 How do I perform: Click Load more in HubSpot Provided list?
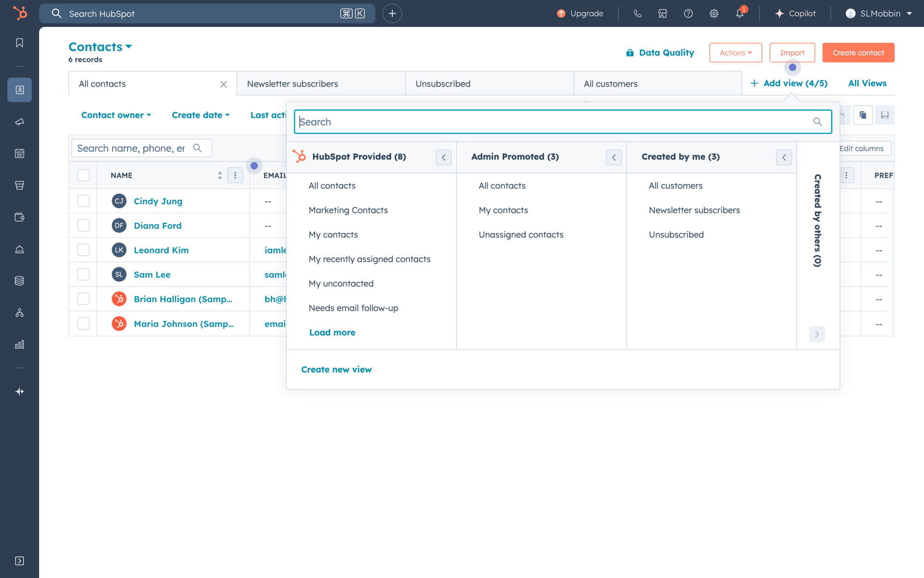(x=332, y=332)
